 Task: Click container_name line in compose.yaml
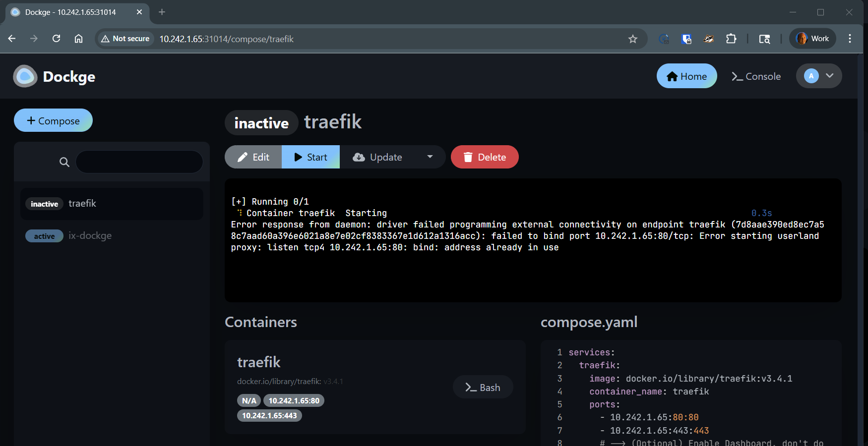(649, 391)
